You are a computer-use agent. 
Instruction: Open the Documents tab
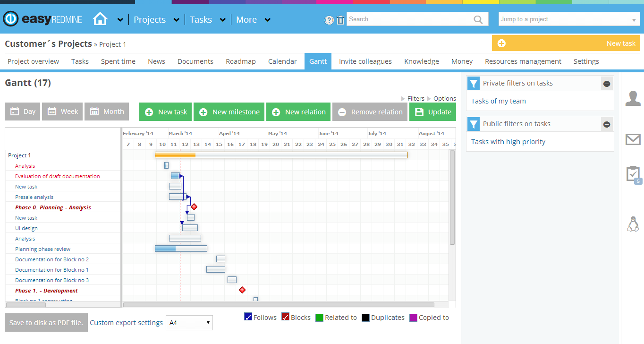[x=195, y=61]
